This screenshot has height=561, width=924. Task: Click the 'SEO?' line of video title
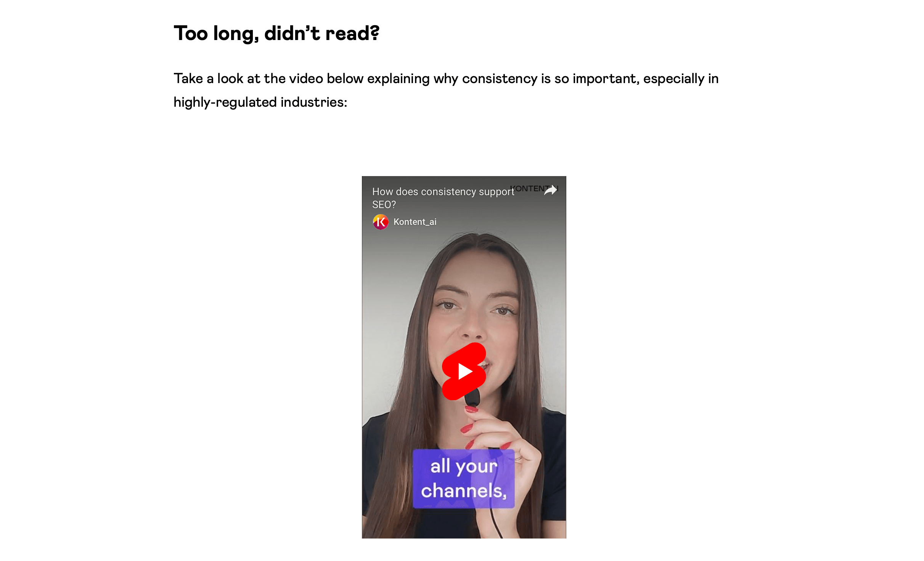pyautogui.click(x=384, y=205)
